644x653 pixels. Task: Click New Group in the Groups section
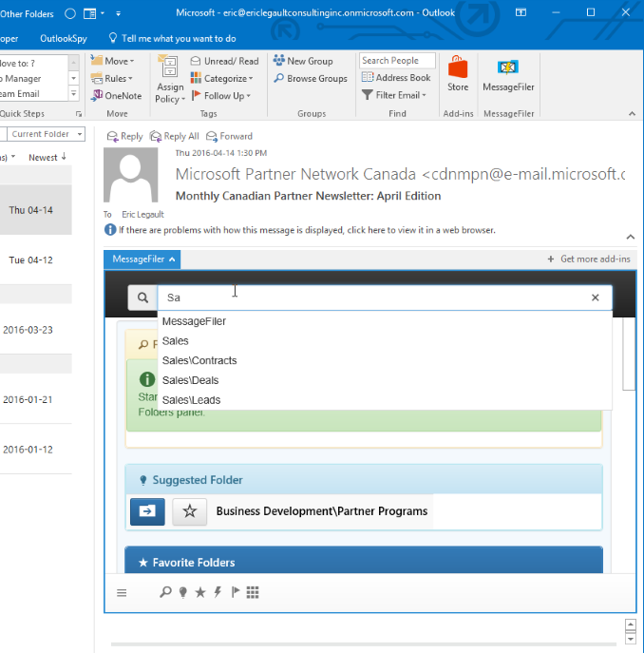[x=303, y=61]
